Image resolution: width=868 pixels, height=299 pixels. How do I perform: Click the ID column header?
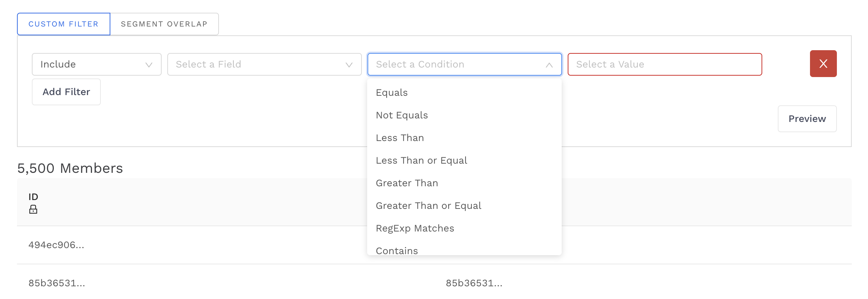point(33,197)
